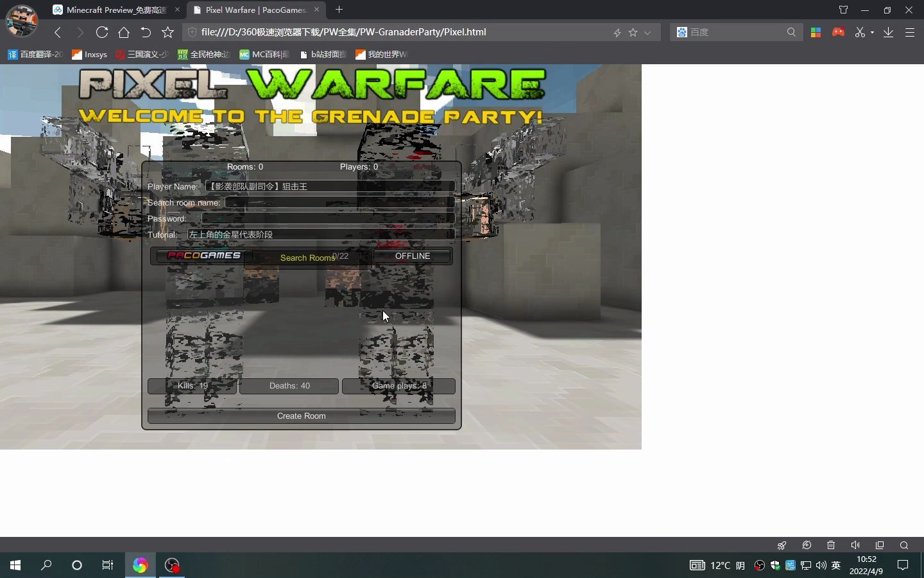Image resolution: width=924 pixels, height=578 pixels.
Task: Open the Windows notification center
Action: pyautogui.click(x=903, y=565)
